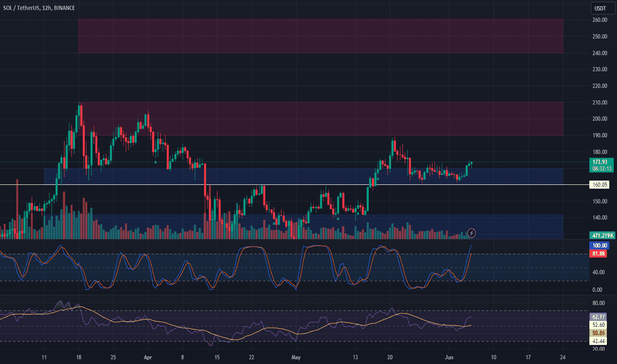Click the date label 25 on time axis
Screen dimensions: 617x364
click(x=113, y=357)
